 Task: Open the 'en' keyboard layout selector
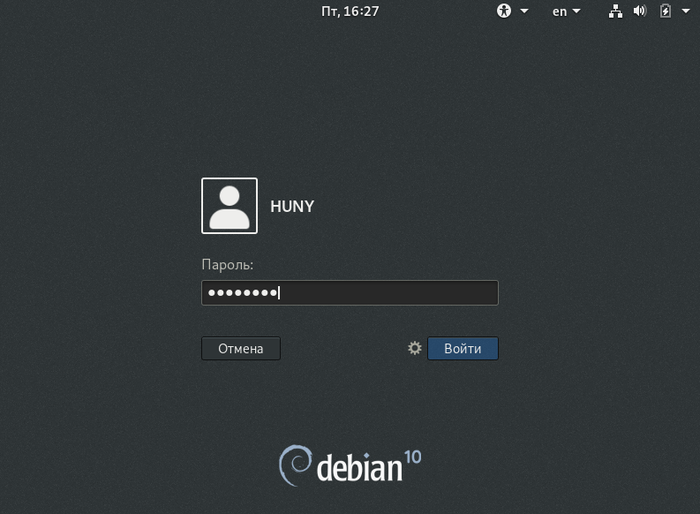point(566,11)
